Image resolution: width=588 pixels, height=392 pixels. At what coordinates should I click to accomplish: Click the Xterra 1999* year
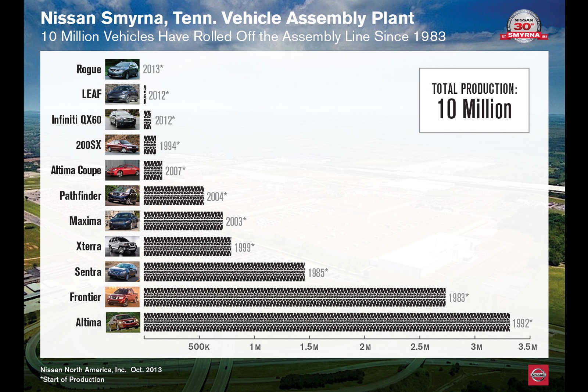[244, 247]
